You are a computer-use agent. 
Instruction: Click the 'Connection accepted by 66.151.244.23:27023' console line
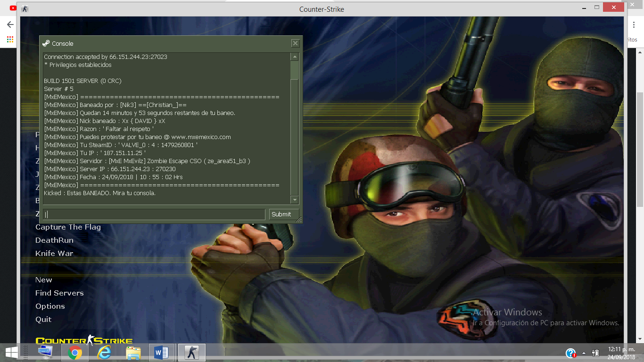106,57
